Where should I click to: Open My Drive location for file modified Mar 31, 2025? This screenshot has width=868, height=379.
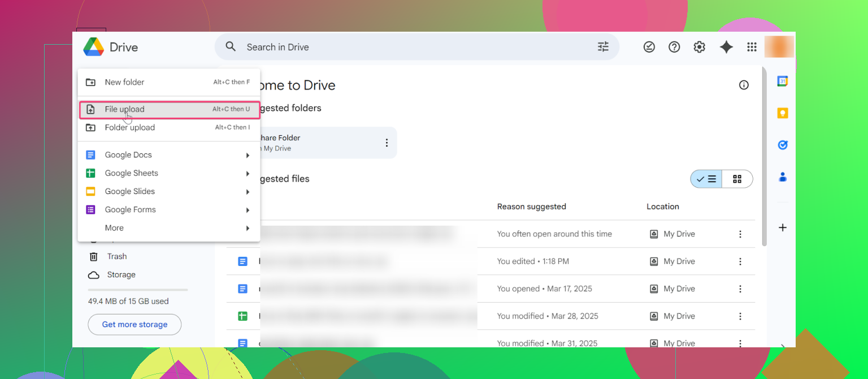pyautogui.click(x=672, y=343)
